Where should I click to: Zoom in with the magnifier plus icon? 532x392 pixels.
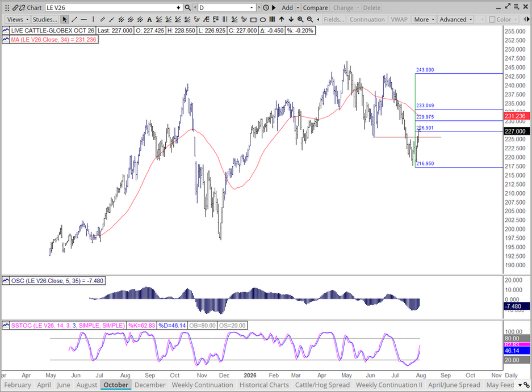[x=300, y=19]
